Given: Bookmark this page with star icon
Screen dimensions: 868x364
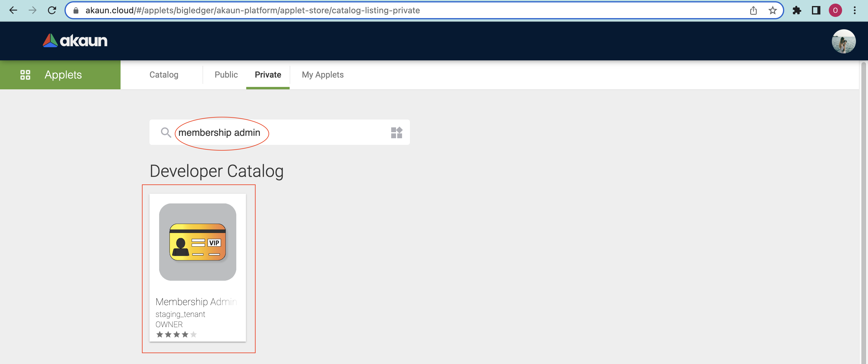Looking at the screenshot, I should tap(772, 11).
